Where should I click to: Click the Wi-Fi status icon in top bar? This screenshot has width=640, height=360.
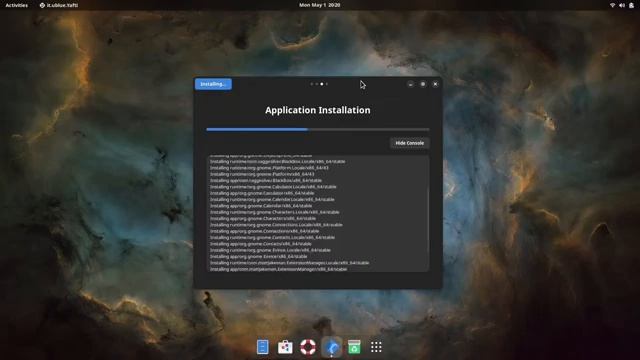pyautogui.click(x=612, y=5)
